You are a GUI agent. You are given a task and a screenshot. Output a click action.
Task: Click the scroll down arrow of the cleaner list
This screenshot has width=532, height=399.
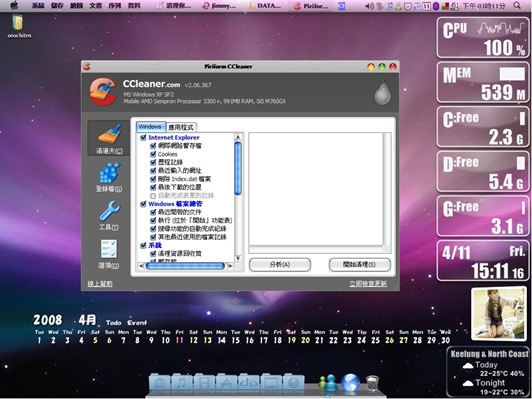(238, 258)
